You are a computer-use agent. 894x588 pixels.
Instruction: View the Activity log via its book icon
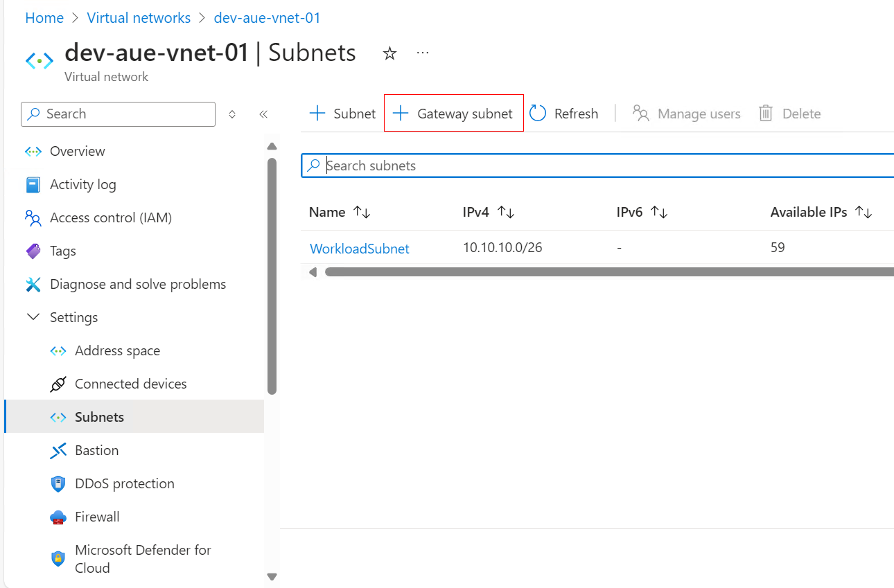[x=33, y=184]
